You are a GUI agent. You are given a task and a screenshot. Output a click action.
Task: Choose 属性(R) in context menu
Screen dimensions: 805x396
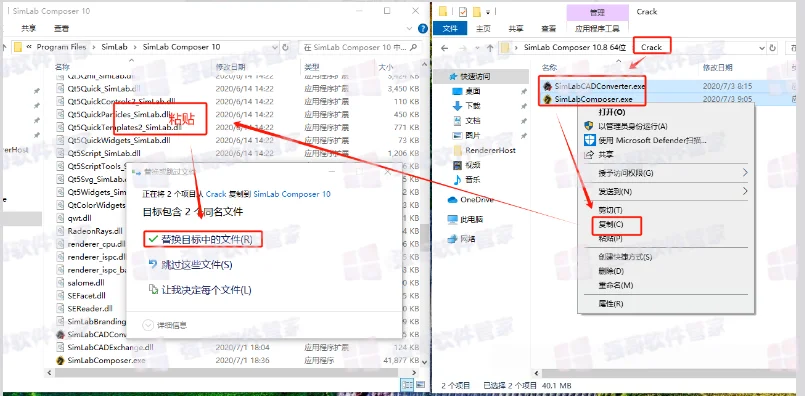pyautogui.click(x=611, y=304)
